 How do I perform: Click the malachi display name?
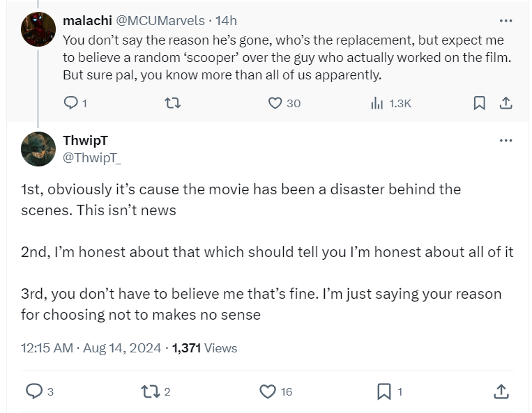click(x=82, y=20)
